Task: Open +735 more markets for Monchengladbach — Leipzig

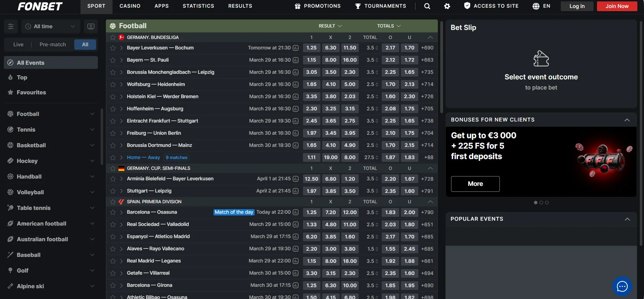Action: (427, 72)
